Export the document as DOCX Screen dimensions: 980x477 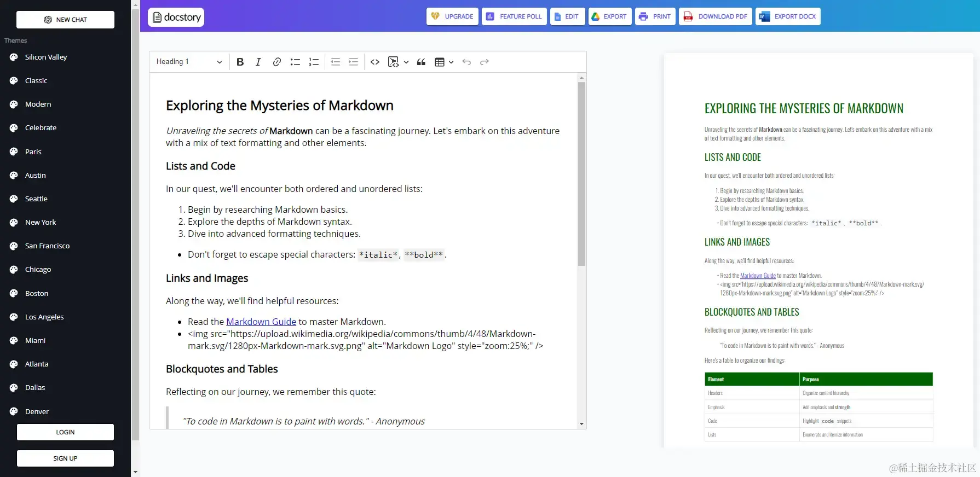click(788, 16)
